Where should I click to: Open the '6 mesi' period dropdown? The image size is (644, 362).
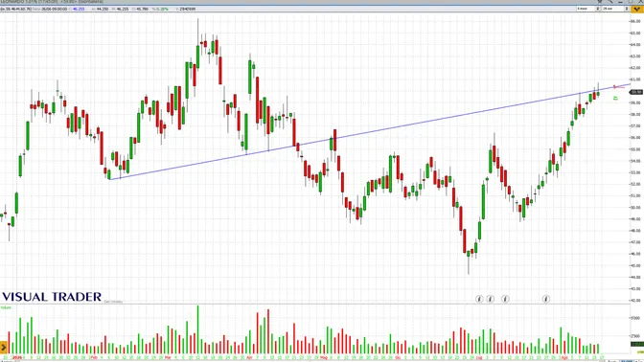pos(588,9)
